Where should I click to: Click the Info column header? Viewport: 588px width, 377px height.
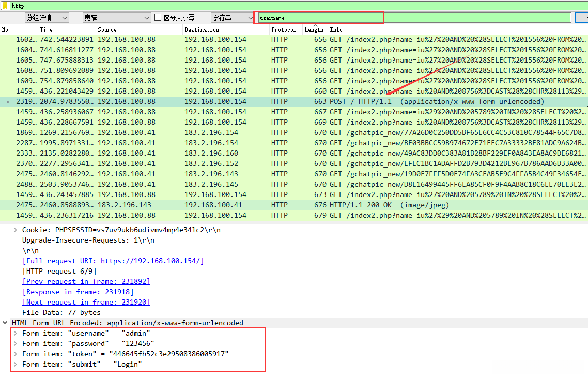(458, 29)
